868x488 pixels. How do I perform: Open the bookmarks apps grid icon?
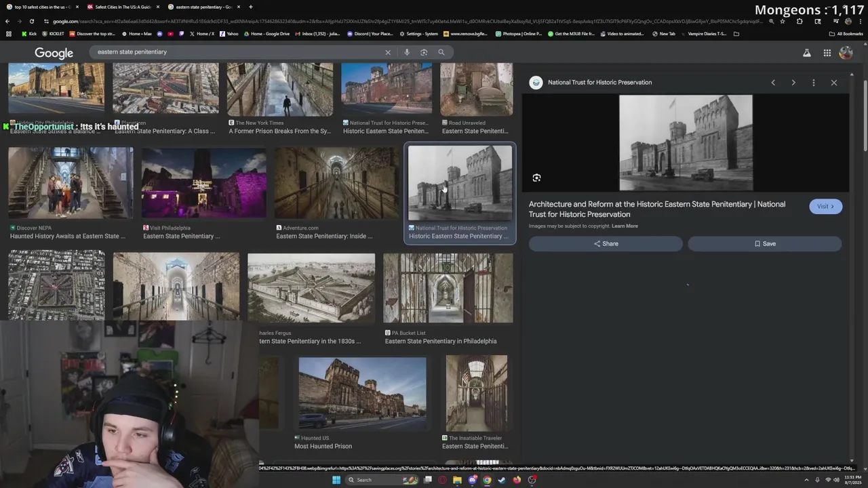[x=9, y=34]
